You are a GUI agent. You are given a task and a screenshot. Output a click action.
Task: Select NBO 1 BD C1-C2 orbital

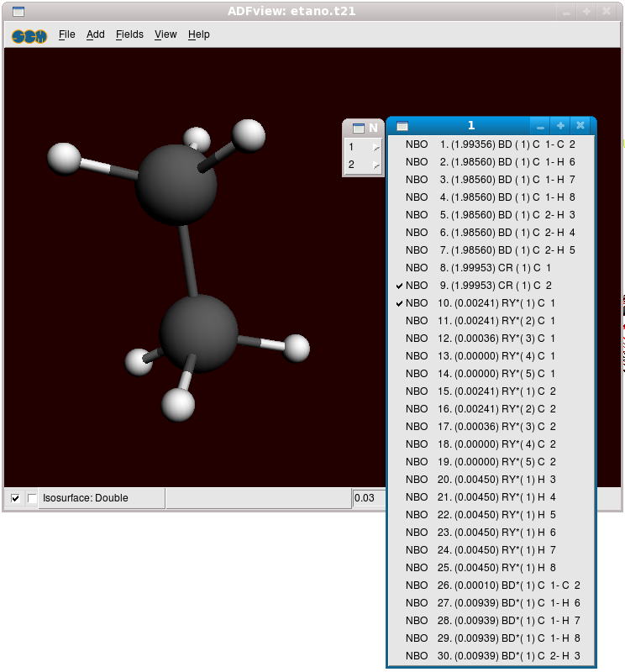(x=491, y=144)
